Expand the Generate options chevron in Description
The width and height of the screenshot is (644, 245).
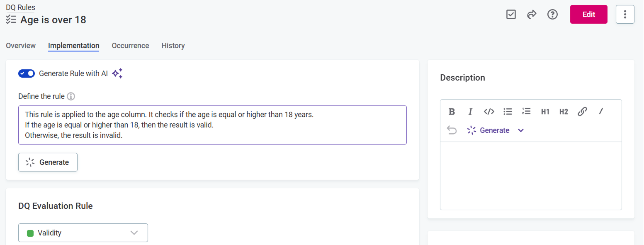tap(520, 130)
